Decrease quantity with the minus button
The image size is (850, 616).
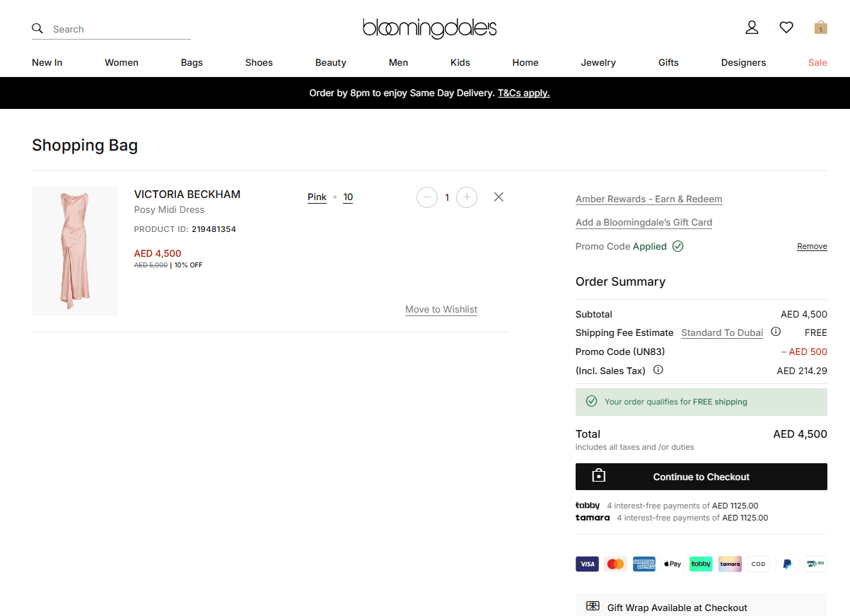427,197
